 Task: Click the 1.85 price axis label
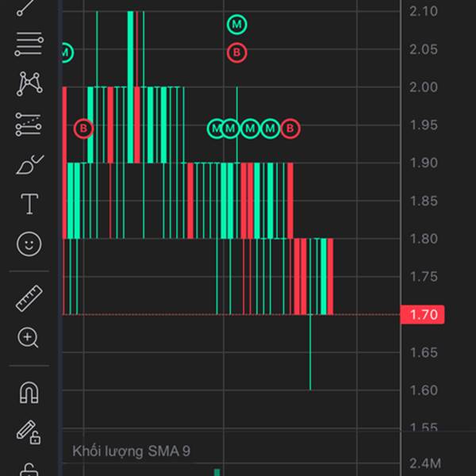424,201
